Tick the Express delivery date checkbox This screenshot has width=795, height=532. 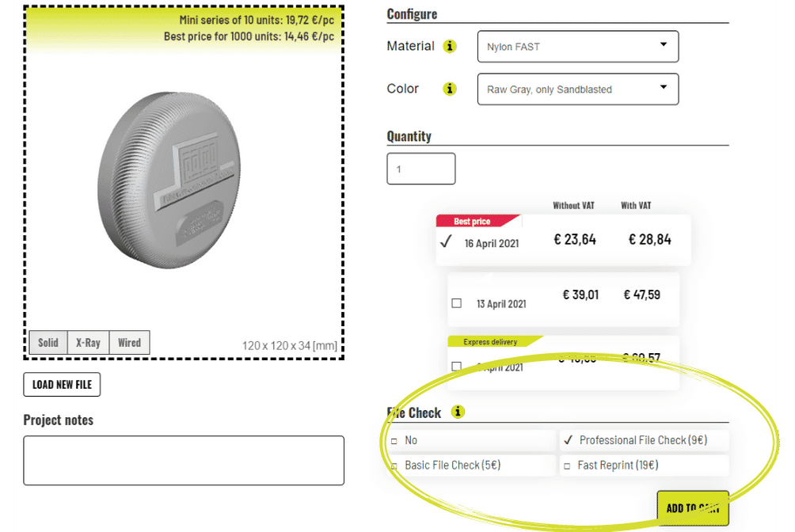click(456, 367)
